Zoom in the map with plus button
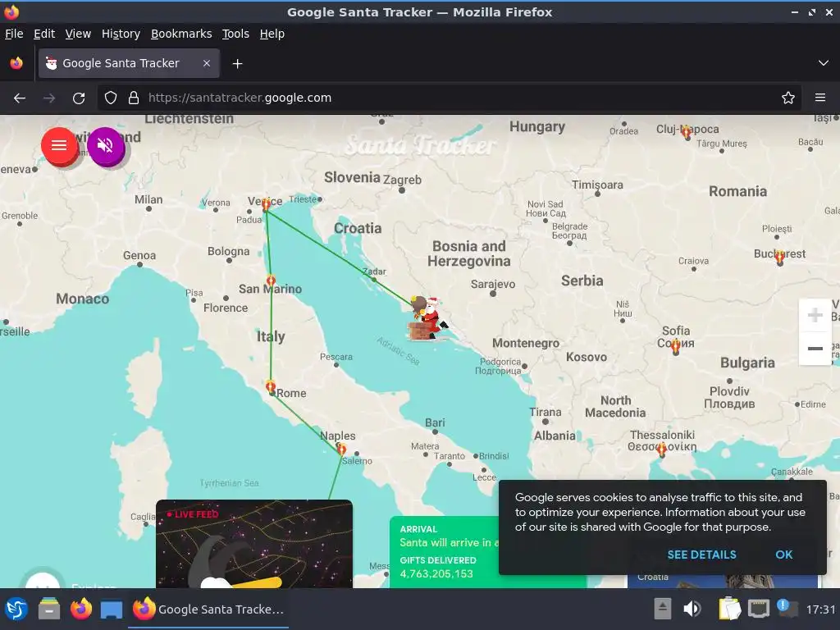The width and height of the screenshot is (840, 630). 815,315
